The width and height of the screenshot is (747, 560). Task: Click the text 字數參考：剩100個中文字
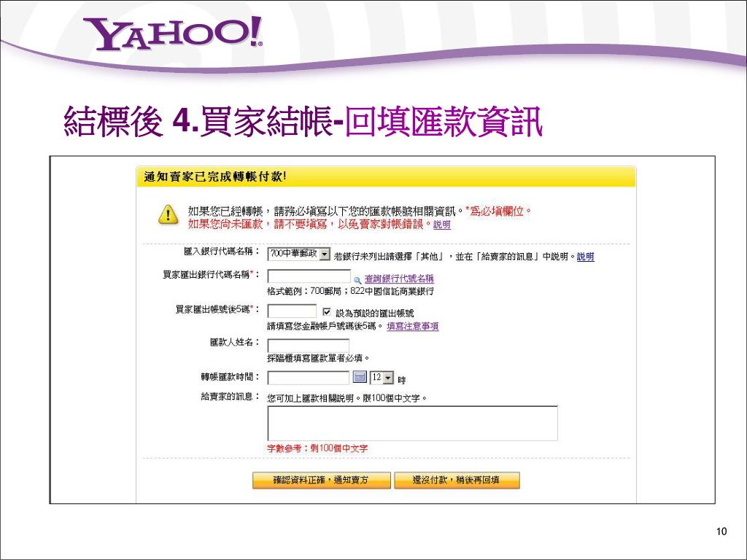[x=317, y=448]
